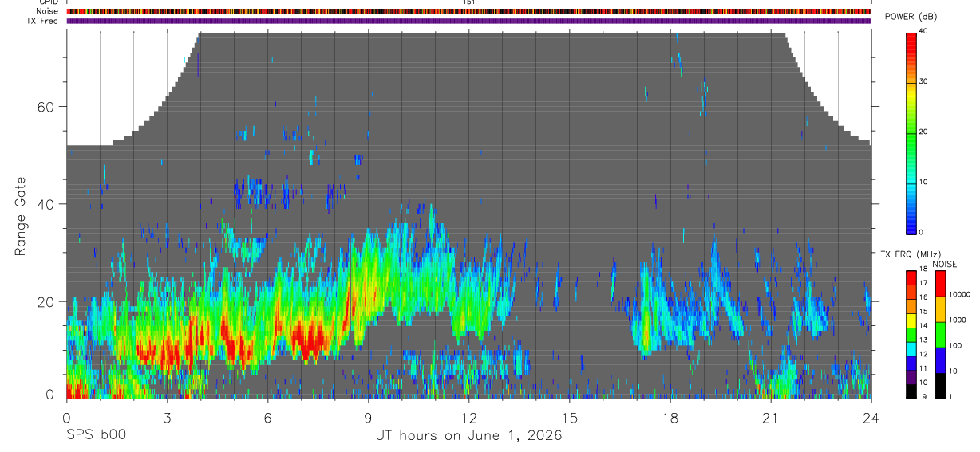Click the 9 tick on UT hours axis

tap(368, 418)
